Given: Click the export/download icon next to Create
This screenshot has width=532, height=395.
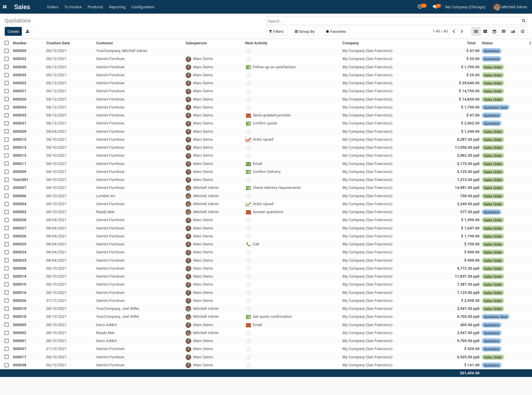Looking at the screenshot, I should (x=27, y=31).
